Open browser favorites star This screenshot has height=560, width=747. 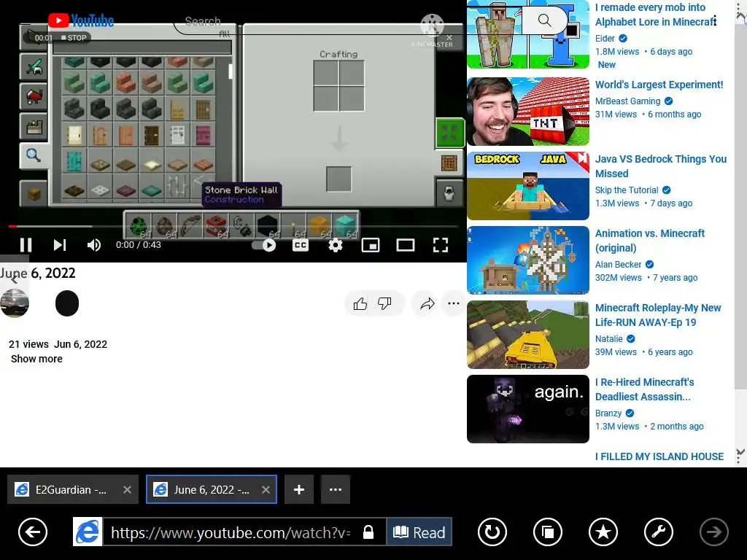[603, 532]
